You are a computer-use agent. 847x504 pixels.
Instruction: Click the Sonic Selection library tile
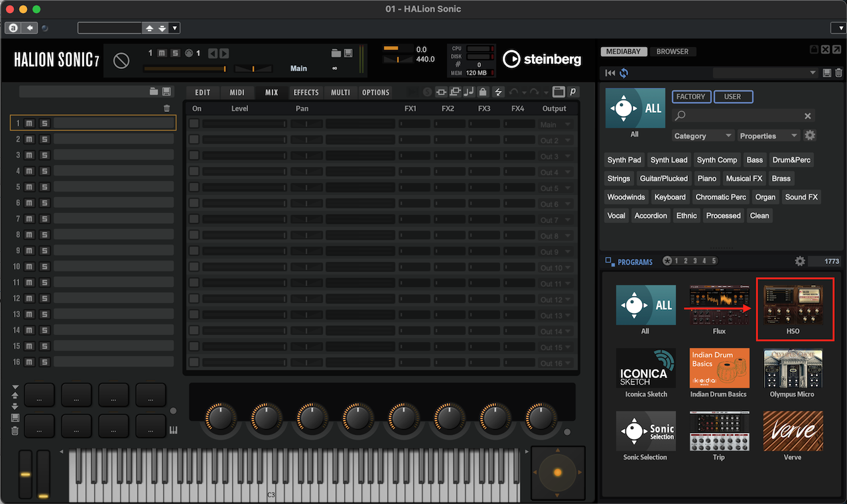(645, 431)
